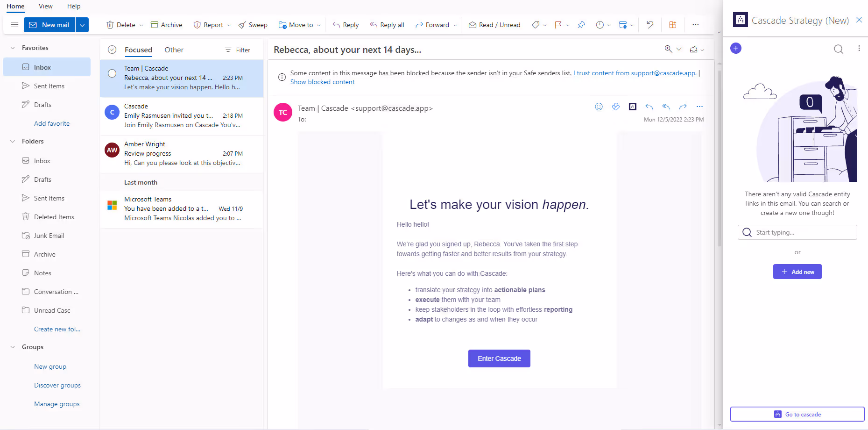Open the Cascade pane vertical ellipsis menu
Screen dimensions: 868x430
pyautogui.click(x=859, y=48)
